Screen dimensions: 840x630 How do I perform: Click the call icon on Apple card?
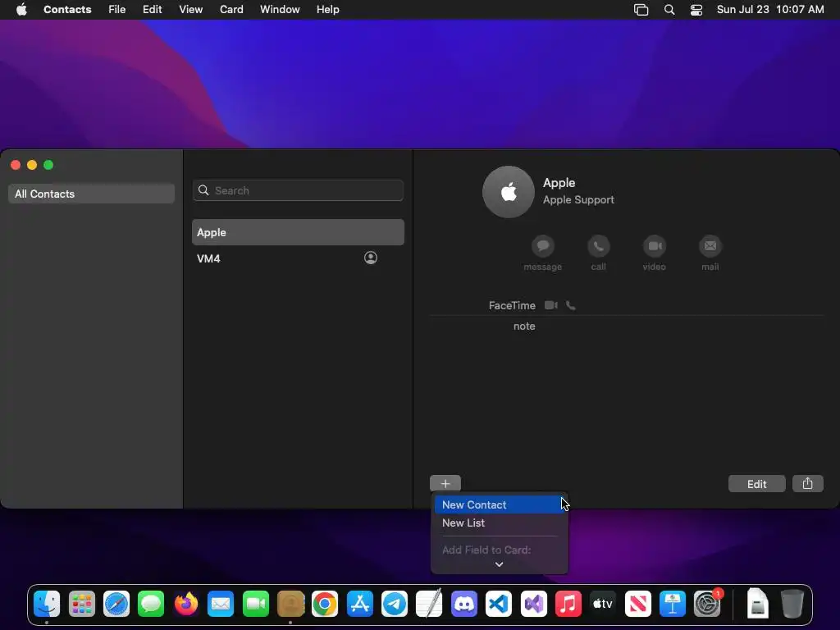click(x=598, y=246)
